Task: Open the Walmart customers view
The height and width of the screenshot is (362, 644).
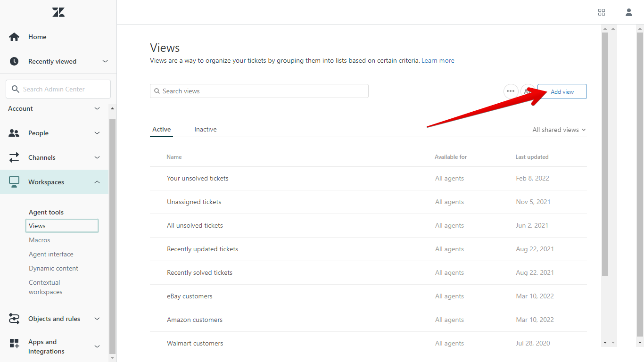Action: point(195,343)
